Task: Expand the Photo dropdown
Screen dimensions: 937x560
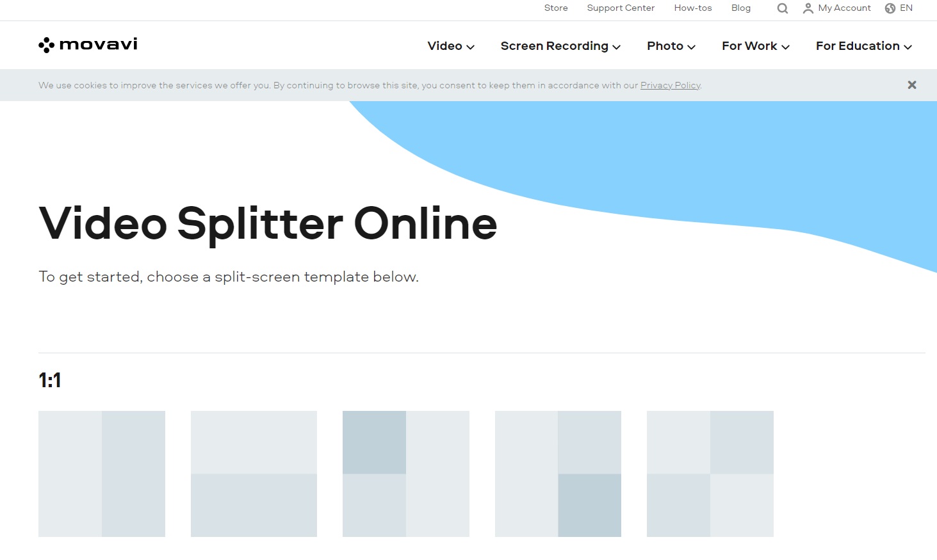Action: click(x=670, y=45)
